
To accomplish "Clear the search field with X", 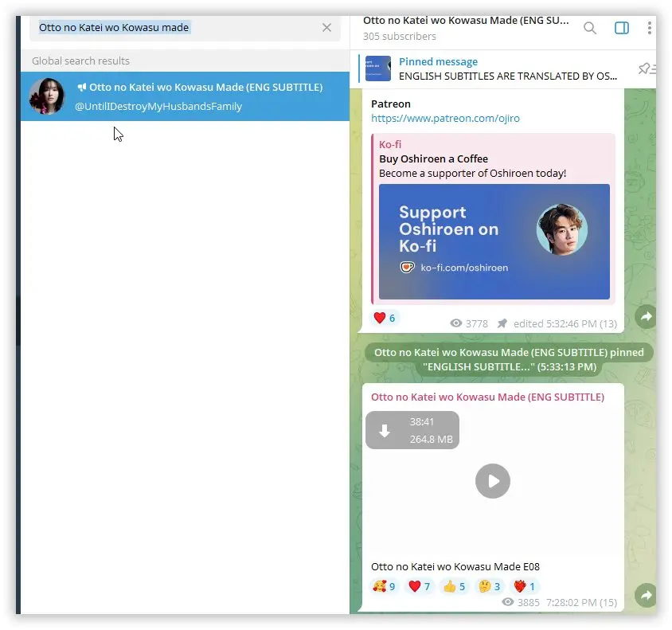I will (326, 28).
